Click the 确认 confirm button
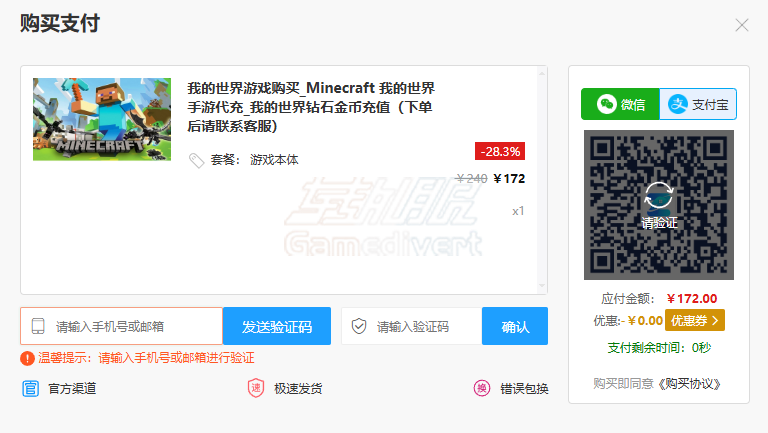This screenshot has width=768, height=433. 515,326
